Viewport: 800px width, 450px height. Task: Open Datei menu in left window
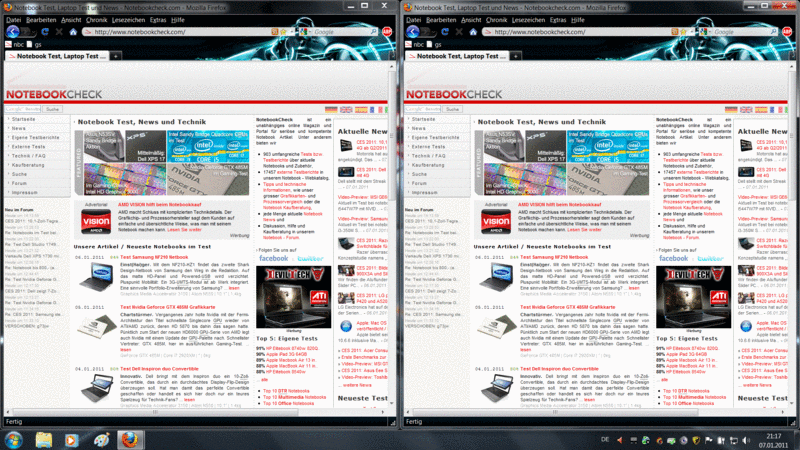[13, 20]
